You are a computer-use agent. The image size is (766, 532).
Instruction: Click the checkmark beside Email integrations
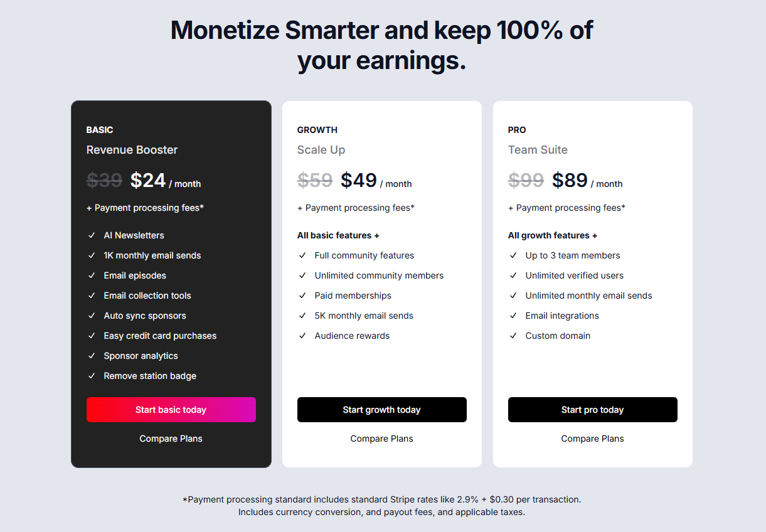(513, 316)
